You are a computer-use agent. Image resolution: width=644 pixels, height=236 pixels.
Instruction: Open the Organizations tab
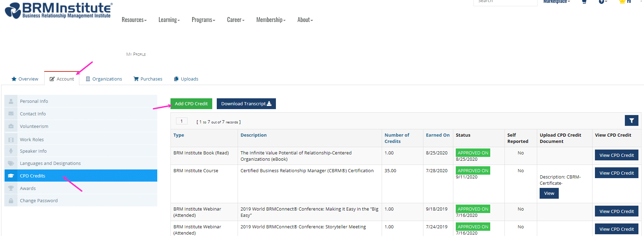tap(104, 79)
